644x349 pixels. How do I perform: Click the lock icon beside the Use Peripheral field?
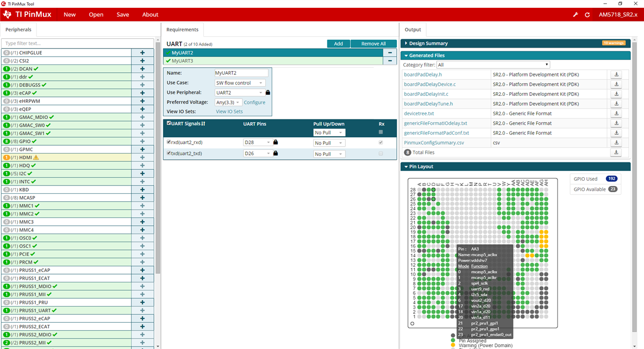[268, 93]
